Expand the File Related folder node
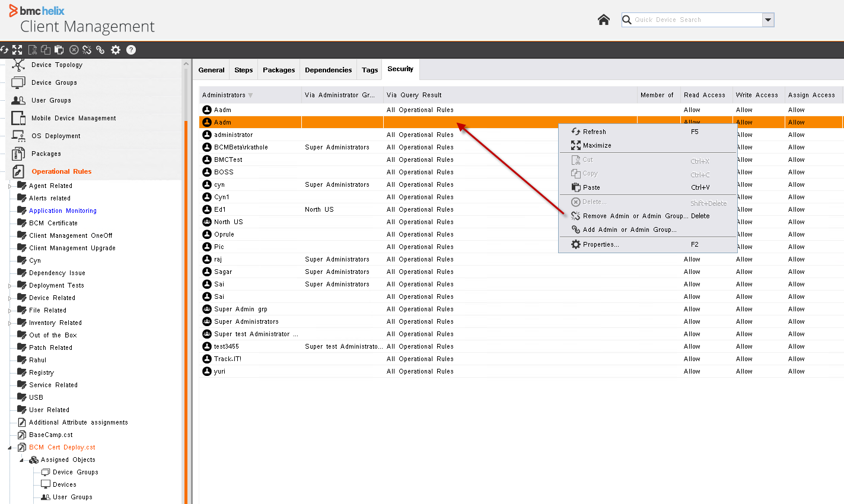This screenshot has width=844, height=504. [x=9, y=311]
